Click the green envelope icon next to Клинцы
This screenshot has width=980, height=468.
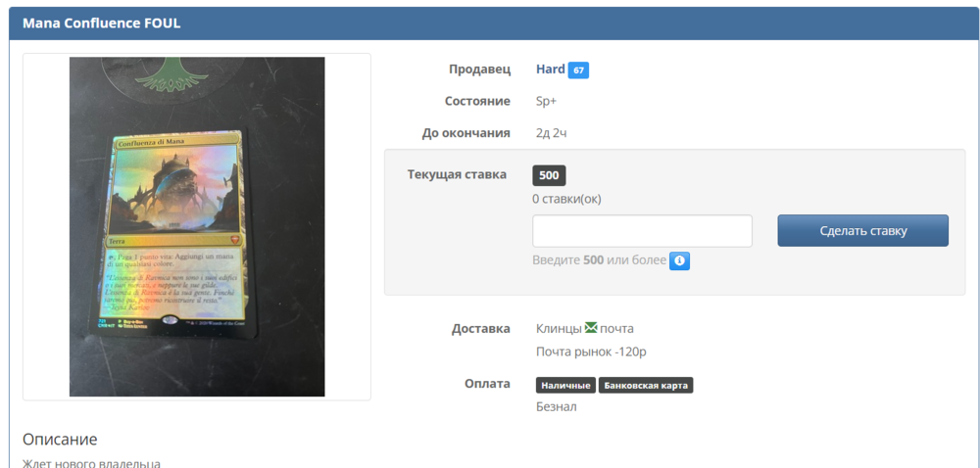590,328
